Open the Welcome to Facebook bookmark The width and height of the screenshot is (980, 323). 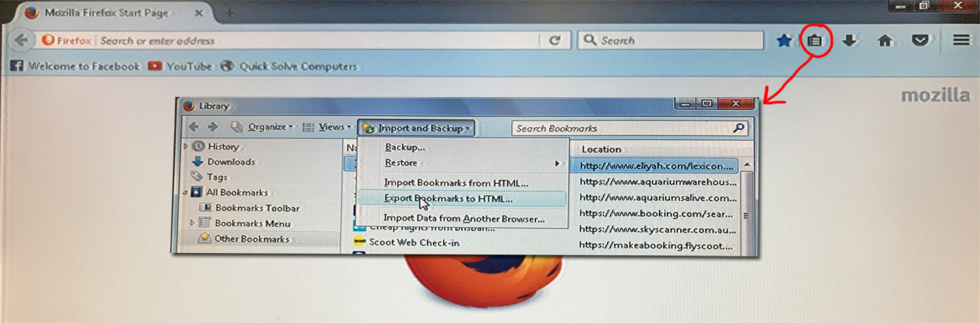[75, 66]
